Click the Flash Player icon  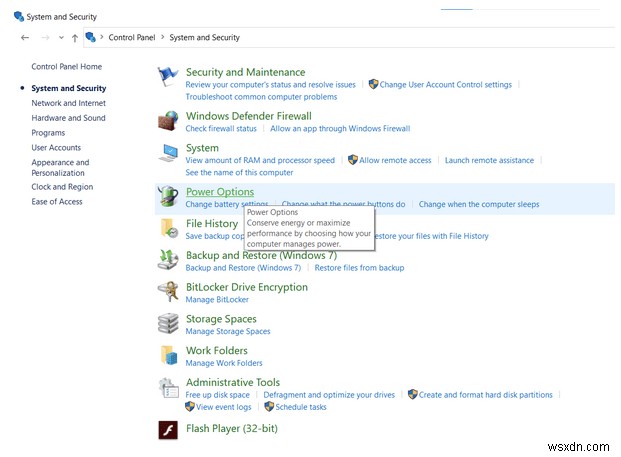coord(168,429)
